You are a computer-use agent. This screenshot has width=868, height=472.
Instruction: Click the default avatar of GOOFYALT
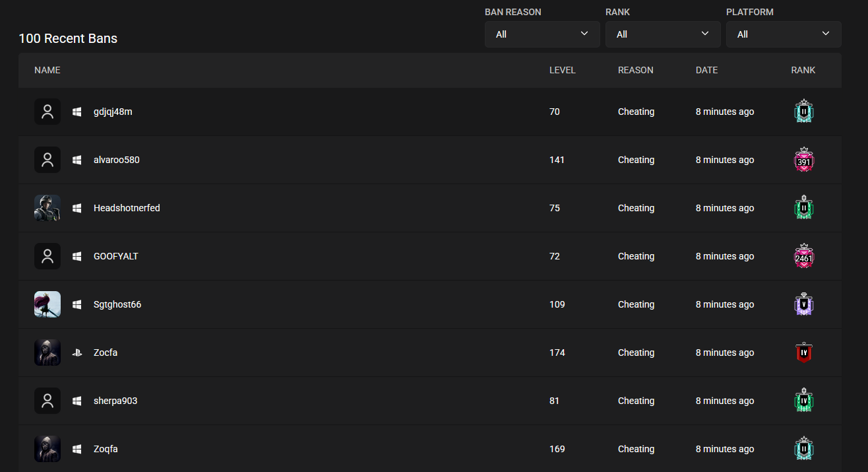47,256
